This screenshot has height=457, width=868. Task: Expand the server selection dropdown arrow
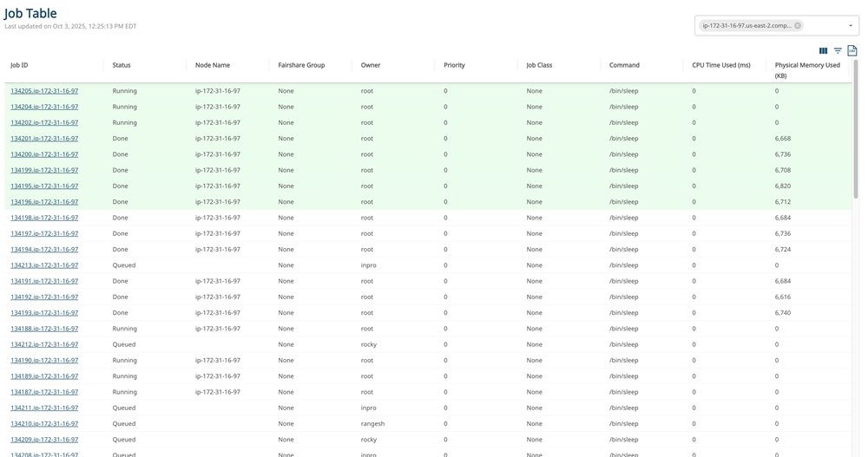tap(851, 25)
